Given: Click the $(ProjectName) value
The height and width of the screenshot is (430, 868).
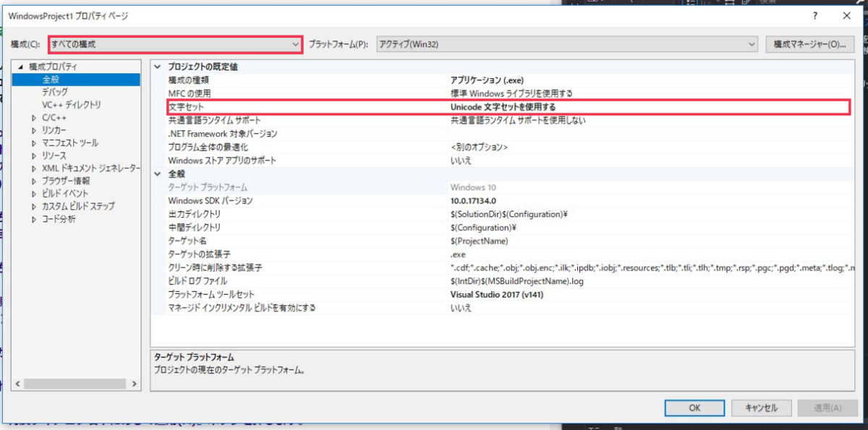Looking at the screenshot, I should tap(479, 241).
